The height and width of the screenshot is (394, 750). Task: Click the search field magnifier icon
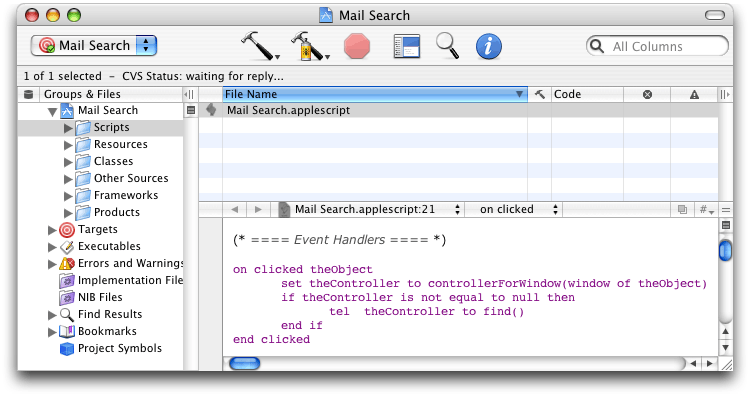(596, 46)
